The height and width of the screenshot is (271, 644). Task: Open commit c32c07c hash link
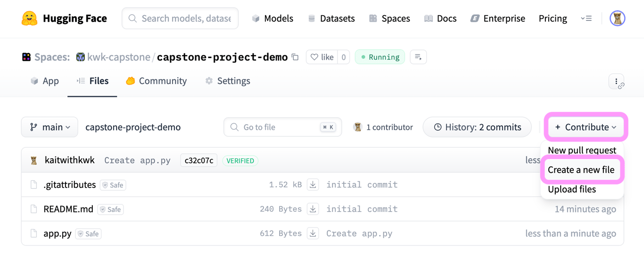[198, 161]
